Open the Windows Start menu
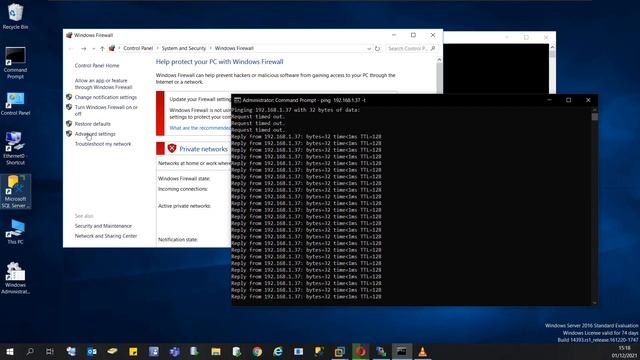 coord(10,351)
